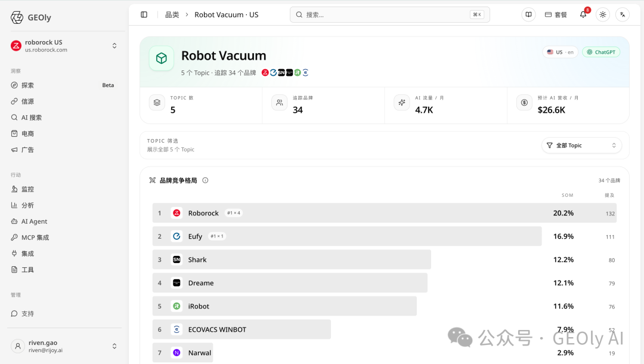644x364 pixels.
Task: Expand the roborock US workspace switcher
Action: pyautogui.click(x=114, y=45)
